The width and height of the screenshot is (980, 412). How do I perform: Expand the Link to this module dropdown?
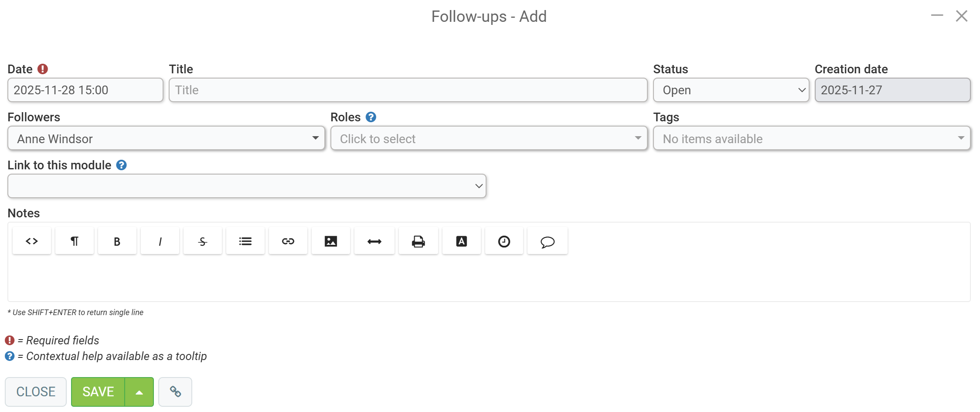(247, 186)
